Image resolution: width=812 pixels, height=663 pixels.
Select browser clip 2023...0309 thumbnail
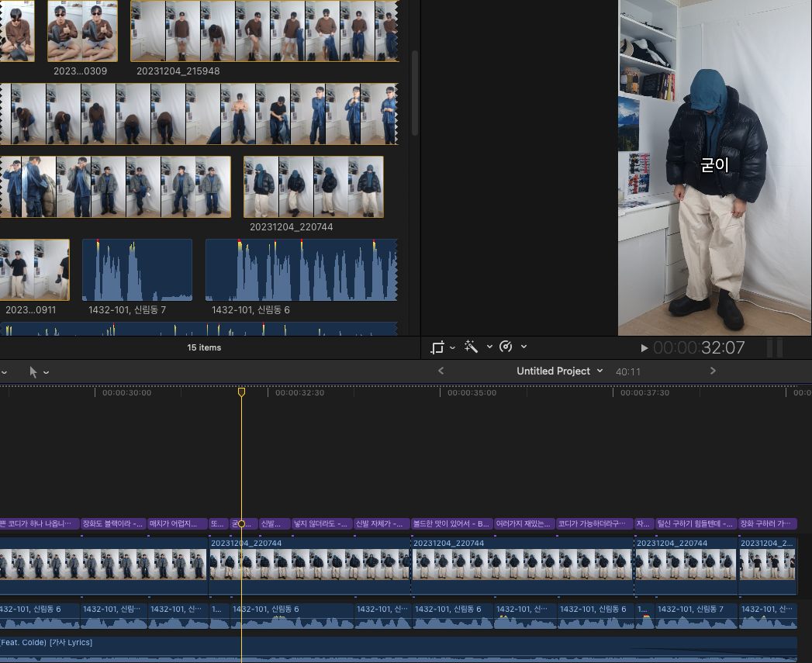(x=82, y=31)
